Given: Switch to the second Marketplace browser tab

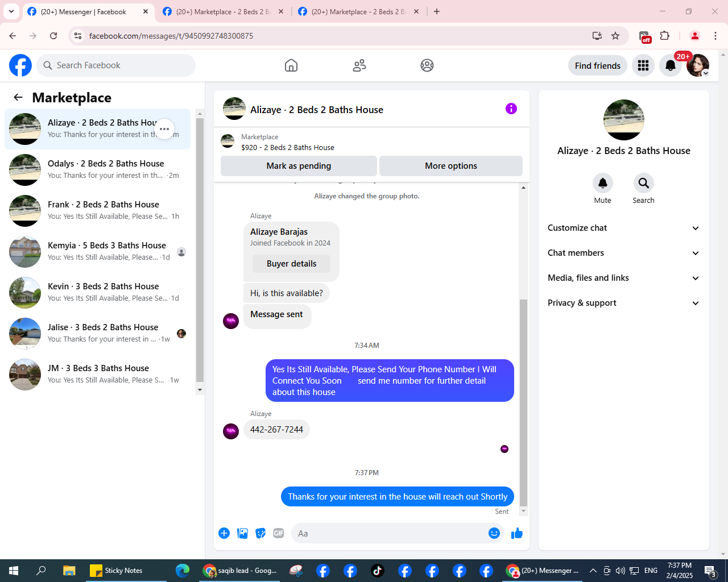Looking at the screenshot, I should pos(223,11).
